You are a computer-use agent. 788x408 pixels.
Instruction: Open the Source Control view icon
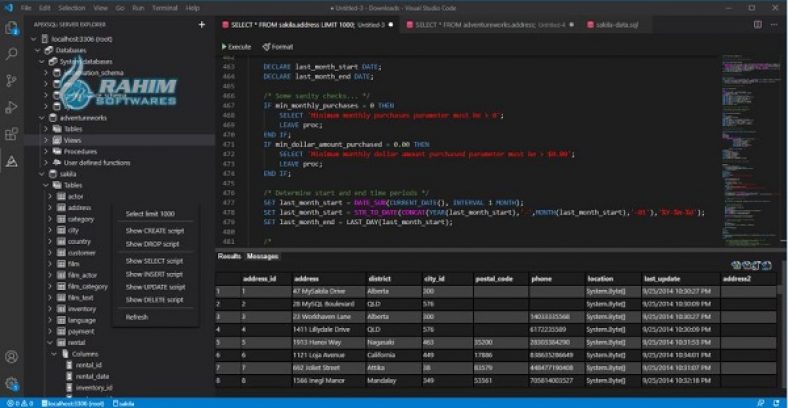pos(11,81)
